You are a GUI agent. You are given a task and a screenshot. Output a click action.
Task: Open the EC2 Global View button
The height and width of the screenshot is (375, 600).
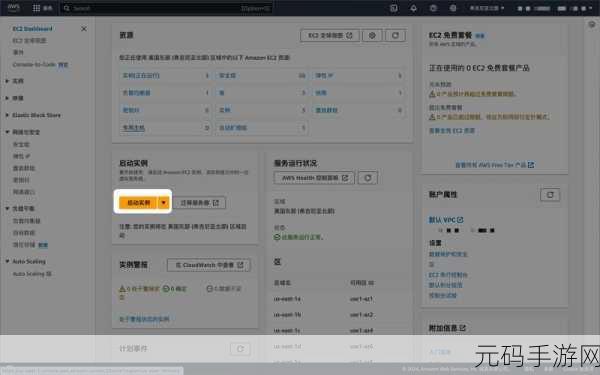pyautogui.click(x=330, y=35)
